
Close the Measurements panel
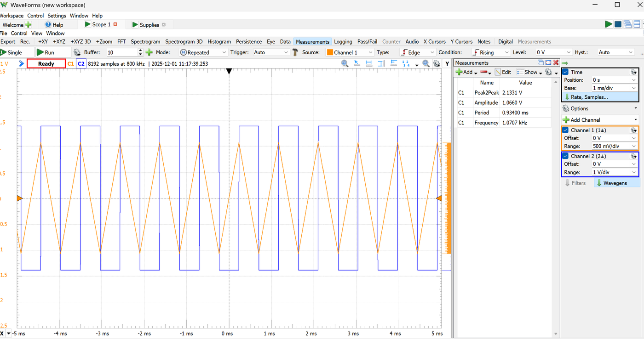click(556, 62)
